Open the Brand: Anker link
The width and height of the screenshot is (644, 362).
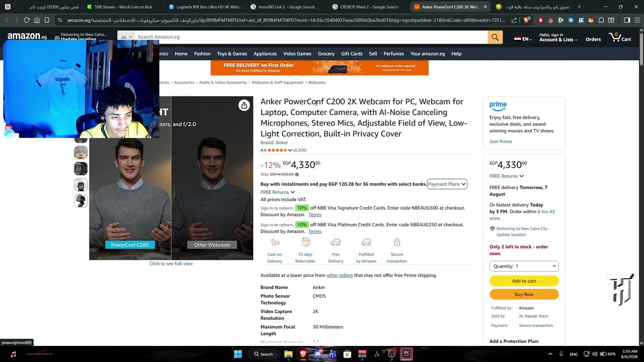tap(274, 143)
